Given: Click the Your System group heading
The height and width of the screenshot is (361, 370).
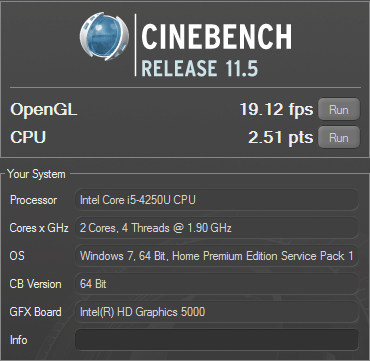Looking at the screenshot, I should pos(36,174).
